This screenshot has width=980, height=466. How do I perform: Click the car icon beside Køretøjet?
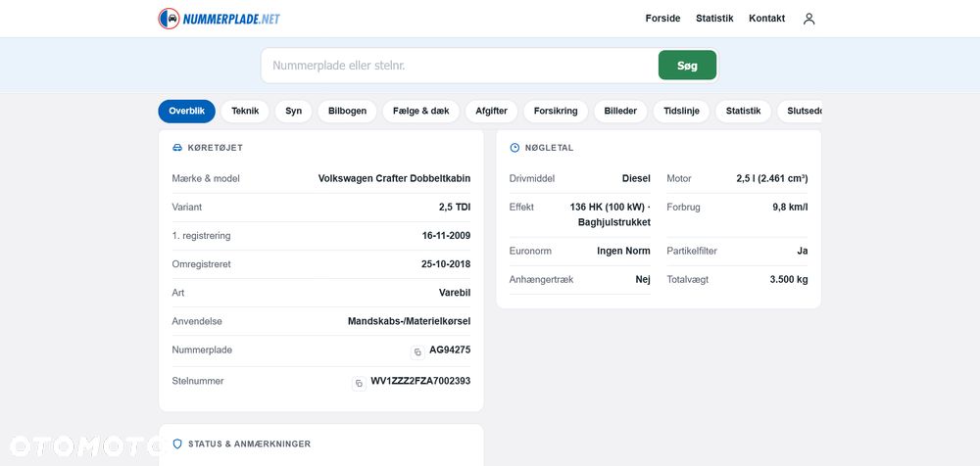point(177,148)
